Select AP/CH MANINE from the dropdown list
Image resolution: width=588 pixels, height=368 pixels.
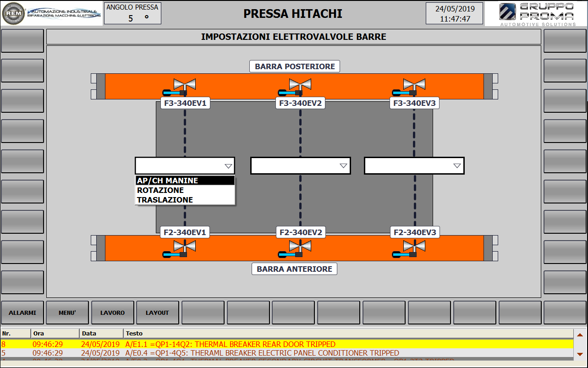pyautogui.click(x=185, y=181)
